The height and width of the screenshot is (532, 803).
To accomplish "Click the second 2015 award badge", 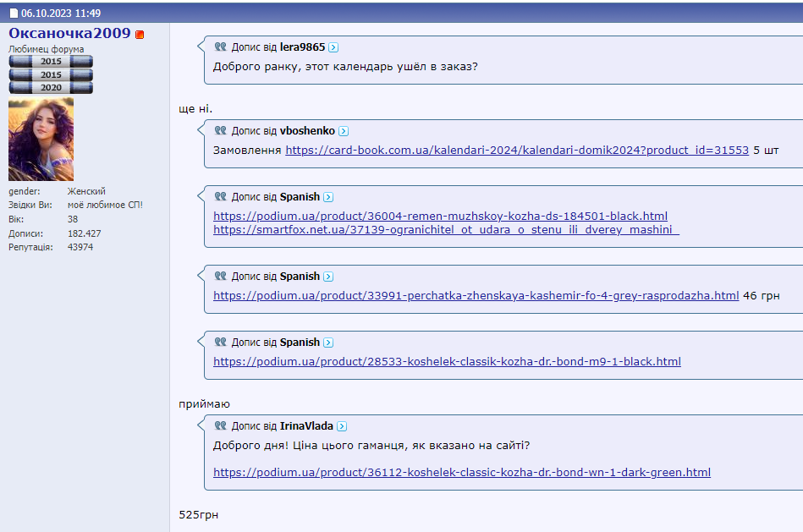I will [x=51, y=74].
